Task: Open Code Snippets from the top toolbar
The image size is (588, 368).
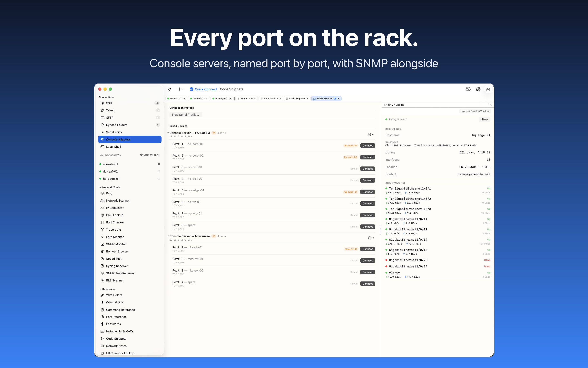Action: [x=232, y=89]
